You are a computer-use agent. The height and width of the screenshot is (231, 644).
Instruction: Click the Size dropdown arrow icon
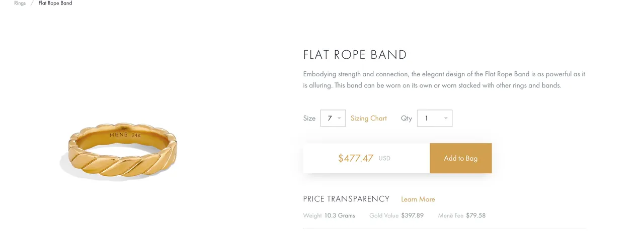tap(340, 119)
